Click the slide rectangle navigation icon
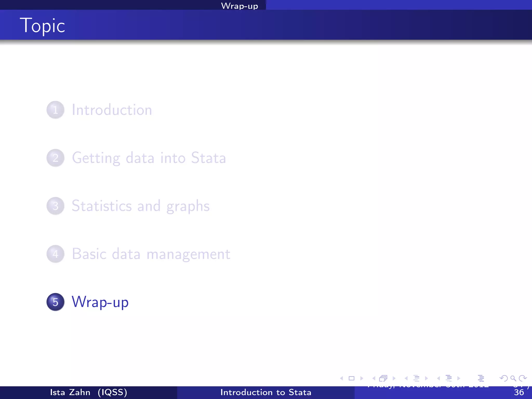 point(351,378)
